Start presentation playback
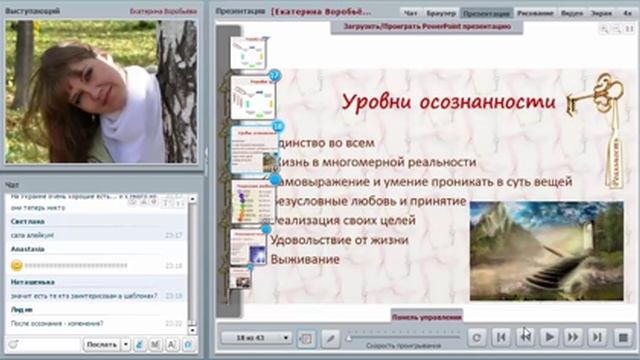Screen dimensions: 640x360 point(549,338)
